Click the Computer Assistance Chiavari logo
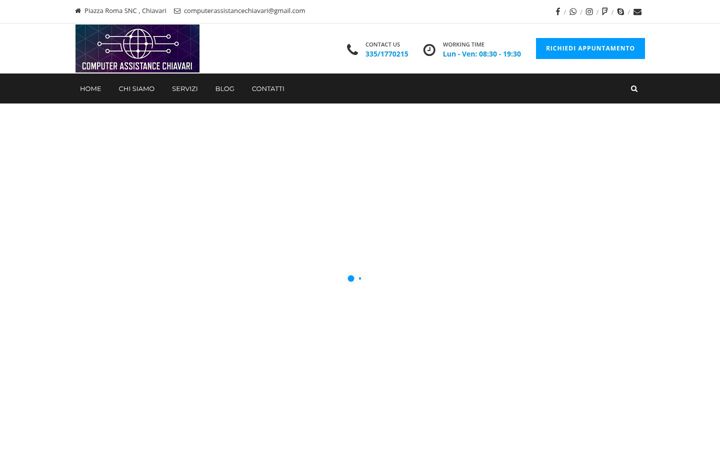The image size is (720, 450). (x=137, y=48)
